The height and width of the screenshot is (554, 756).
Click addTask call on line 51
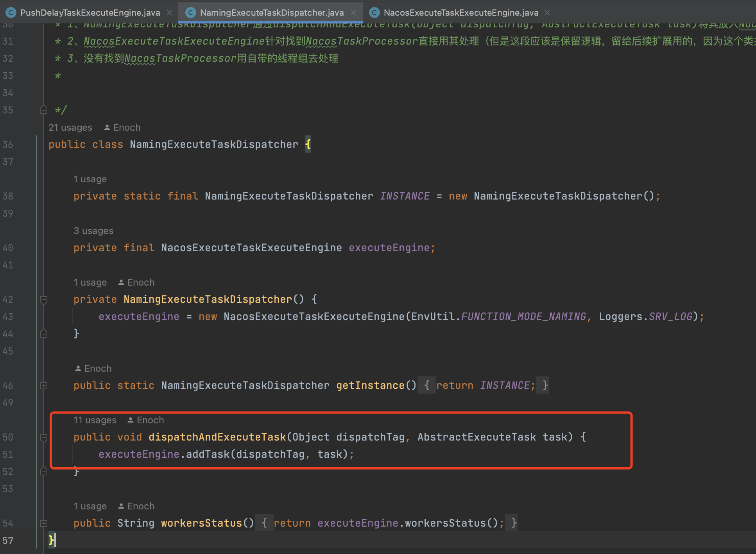208,454
